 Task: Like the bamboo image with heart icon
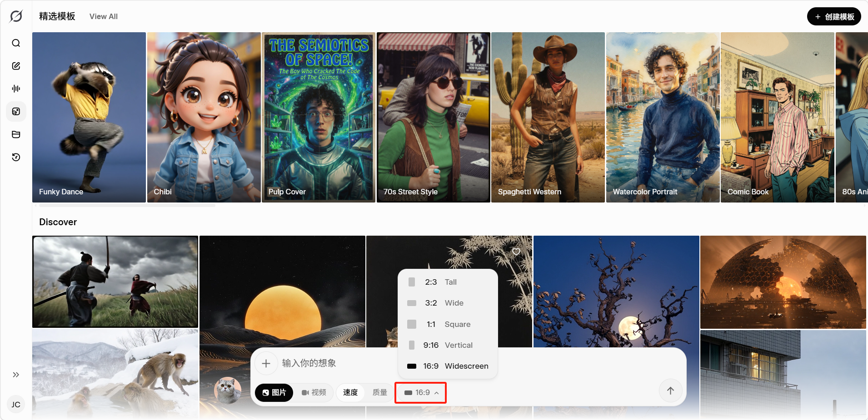point(516,252)
